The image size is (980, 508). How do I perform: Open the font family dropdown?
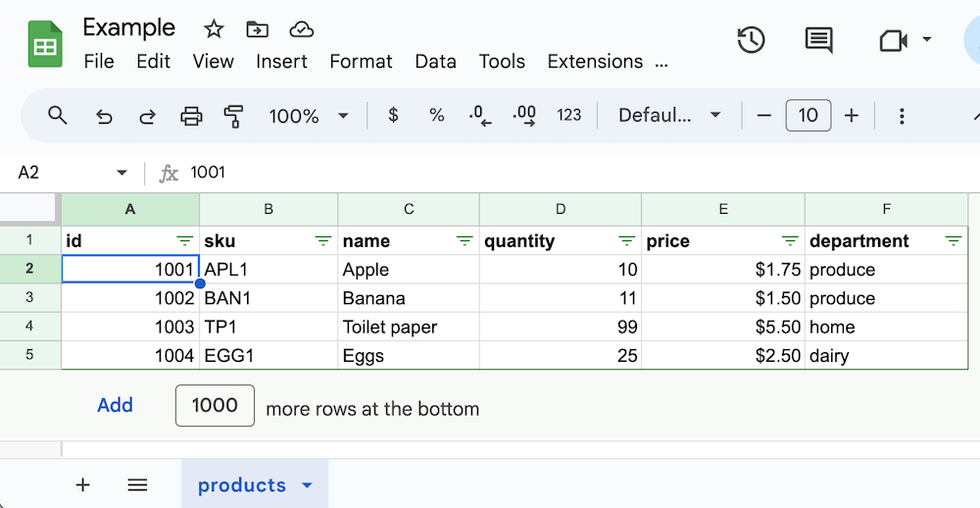(669, 116)
